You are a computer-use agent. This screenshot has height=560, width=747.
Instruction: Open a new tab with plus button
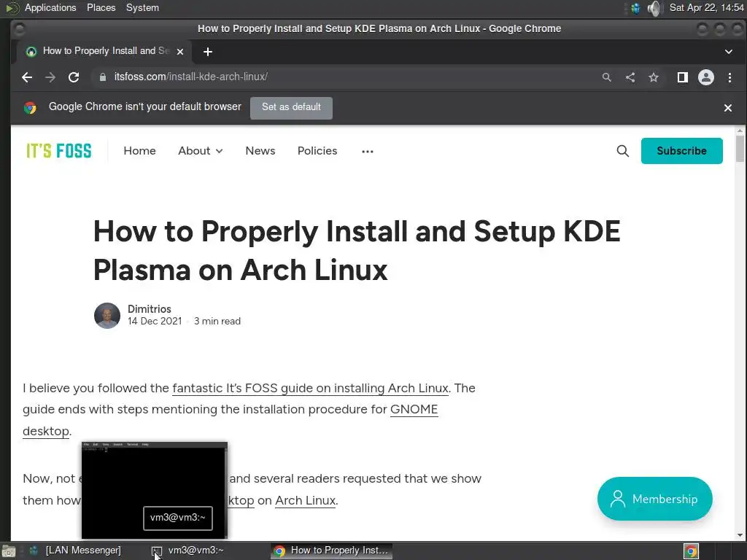(208, 52)
